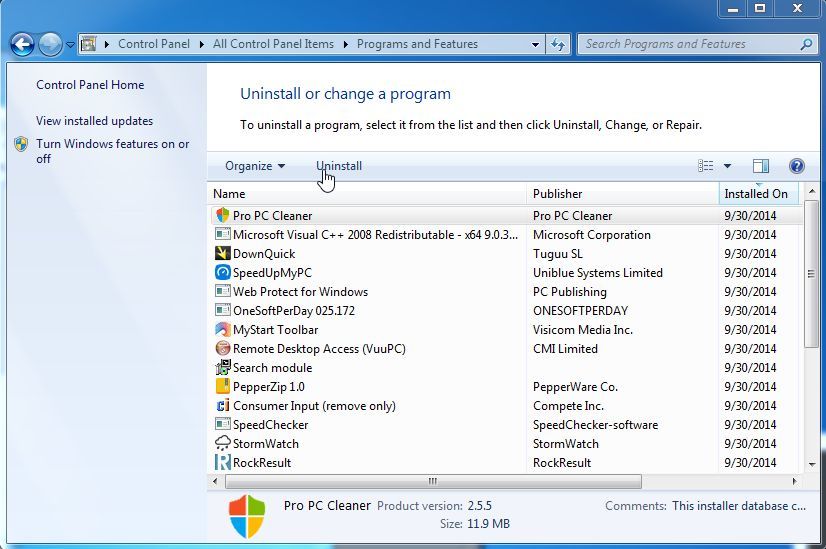Viewport: 826px width, 549px height.
Task: Select the StormWatch name text
Action: [x=266, y=444]
